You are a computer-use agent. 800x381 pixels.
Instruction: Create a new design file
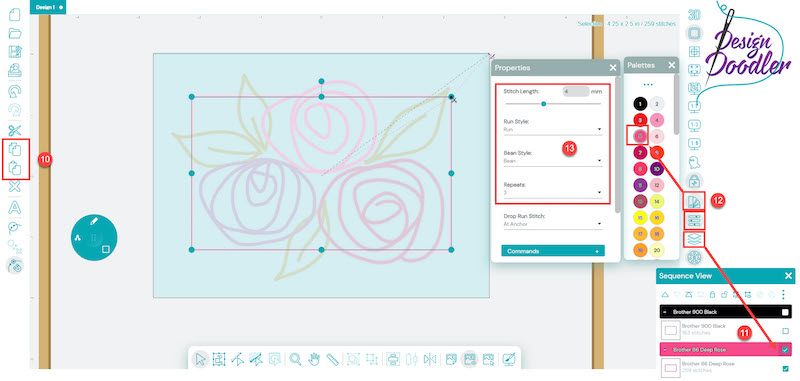(x=15, y=14)
